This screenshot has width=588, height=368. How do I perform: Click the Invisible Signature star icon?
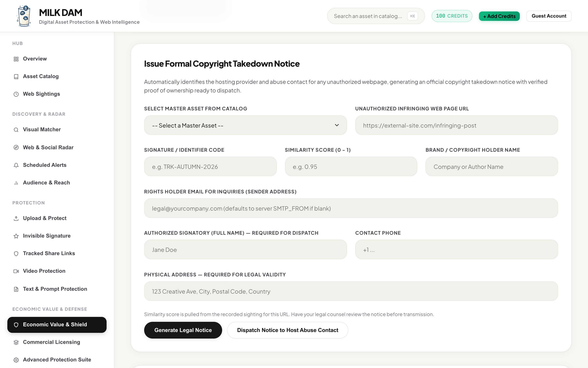[x=16, y=236]
